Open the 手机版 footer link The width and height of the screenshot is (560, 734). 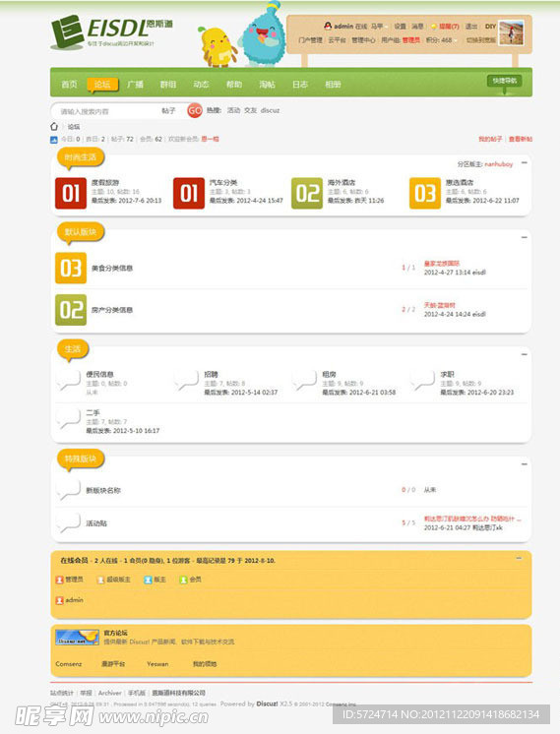tap(137, 693)
